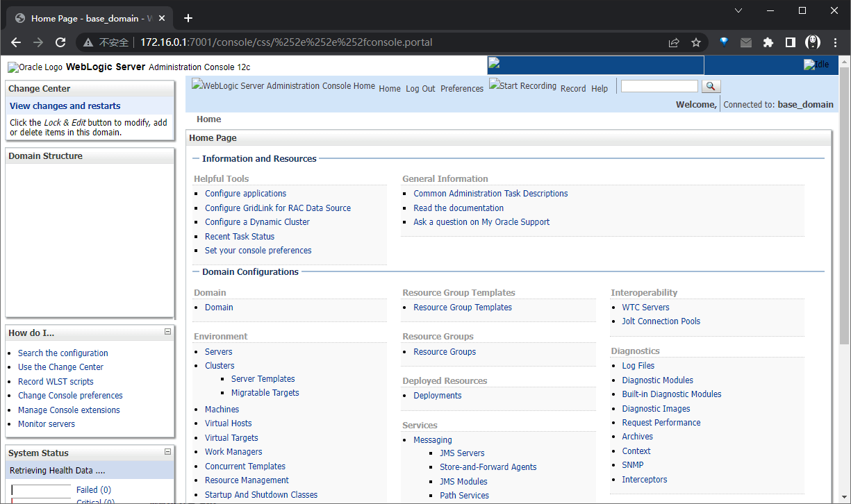The width and height of the screenshot is (851, 504).
Task: Collapse the How do I... panel
Action: click(x=167, y=332)
